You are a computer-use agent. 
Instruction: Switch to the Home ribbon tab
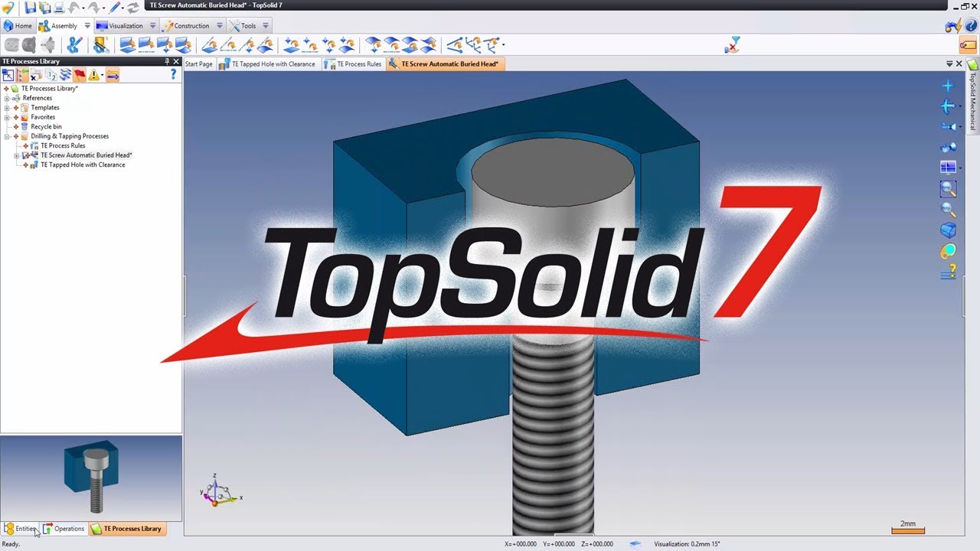pos(18,25)
